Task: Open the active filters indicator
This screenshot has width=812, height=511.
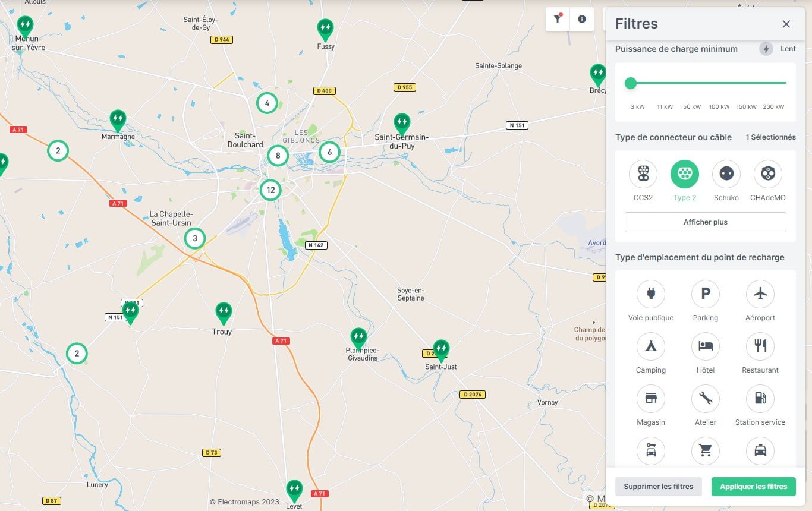Action: click(x=557, y=18)
